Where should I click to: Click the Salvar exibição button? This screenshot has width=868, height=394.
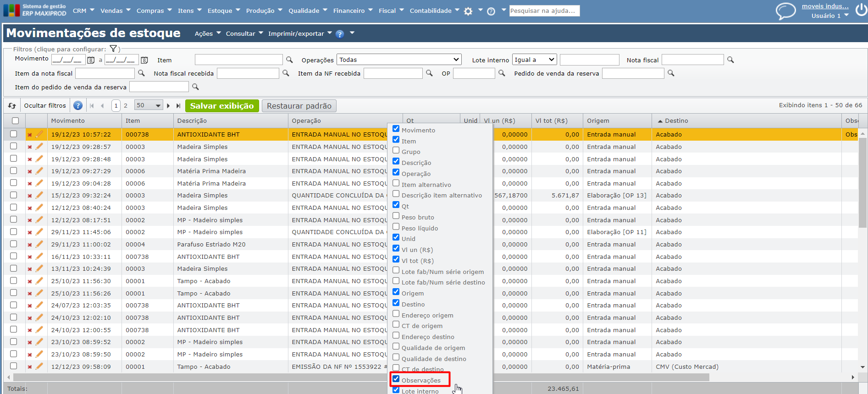(222, 106)
